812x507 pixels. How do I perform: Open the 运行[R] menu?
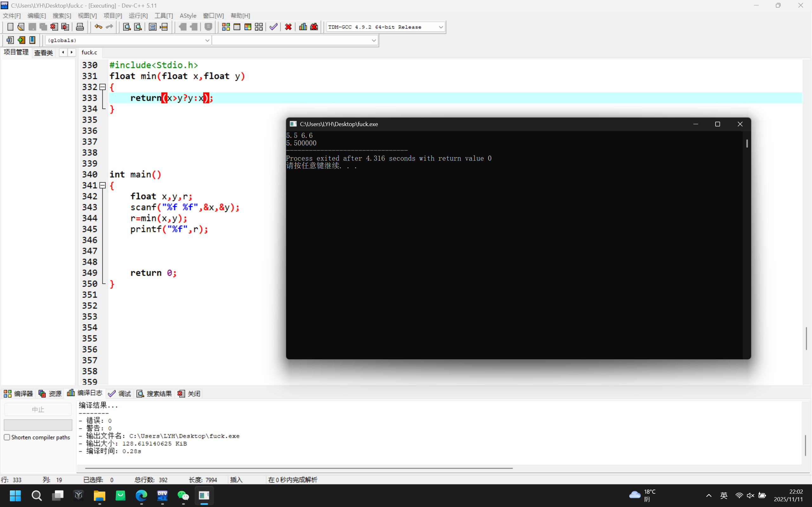pyautogui.click(x=138, y=16)
